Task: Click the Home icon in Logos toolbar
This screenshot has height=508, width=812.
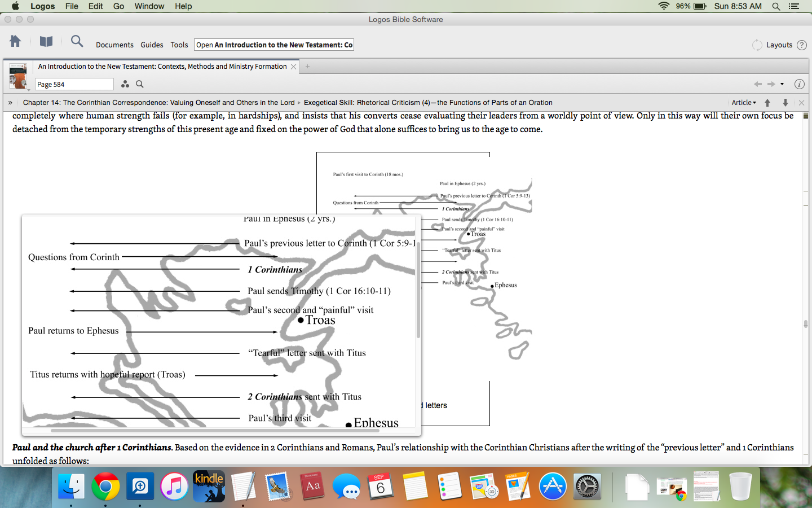Action: pyautogui.click(x=15, y=41)
